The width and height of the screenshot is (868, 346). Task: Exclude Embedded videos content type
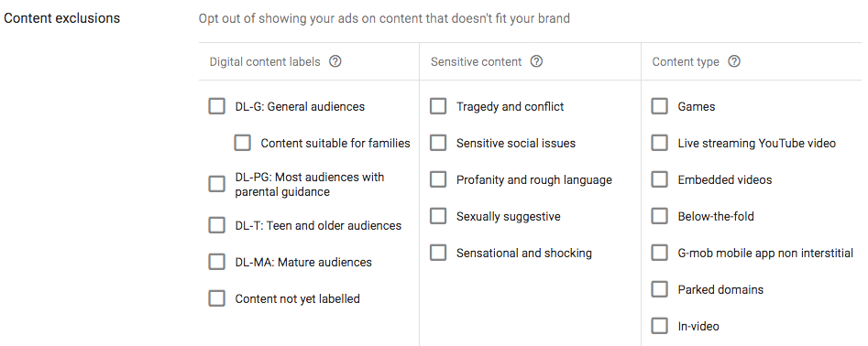click(x=659, y=179)
